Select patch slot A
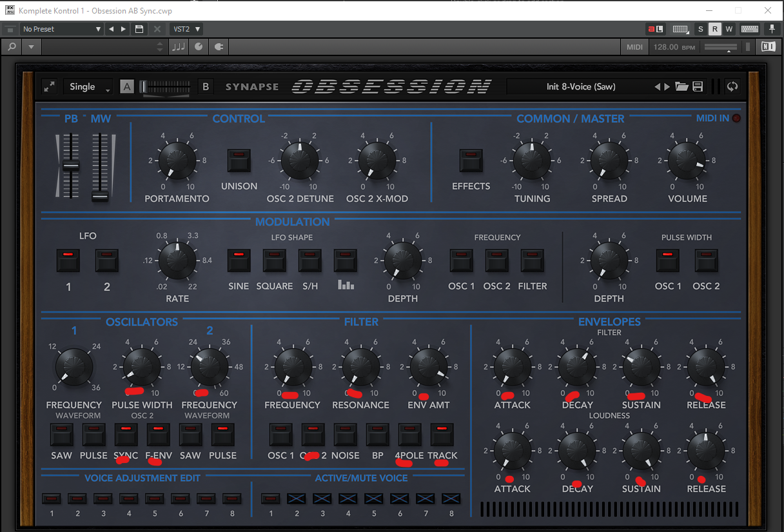This screenshot has height=532, width=784. pos(127,86)
